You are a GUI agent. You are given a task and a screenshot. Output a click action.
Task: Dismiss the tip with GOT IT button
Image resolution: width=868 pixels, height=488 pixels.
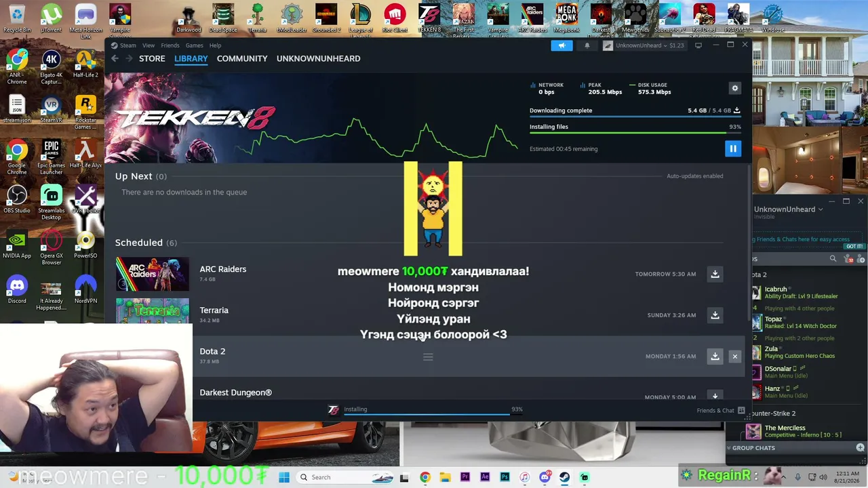(x=854, y=247)
